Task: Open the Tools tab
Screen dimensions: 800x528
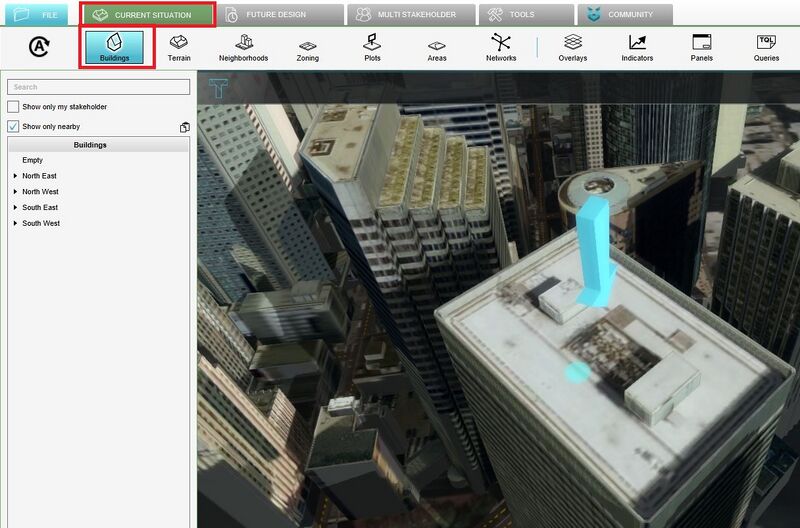Action: click(x=526, y=15)
